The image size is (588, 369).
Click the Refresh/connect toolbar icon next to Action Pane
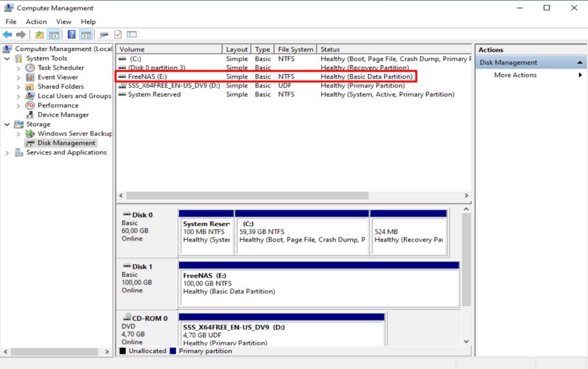[x=104, y=35]
